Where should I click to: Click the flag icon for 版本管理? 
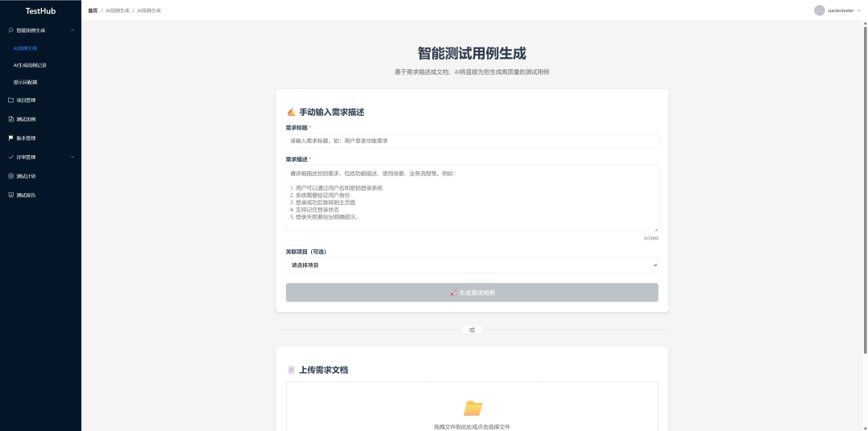(11, 138)
